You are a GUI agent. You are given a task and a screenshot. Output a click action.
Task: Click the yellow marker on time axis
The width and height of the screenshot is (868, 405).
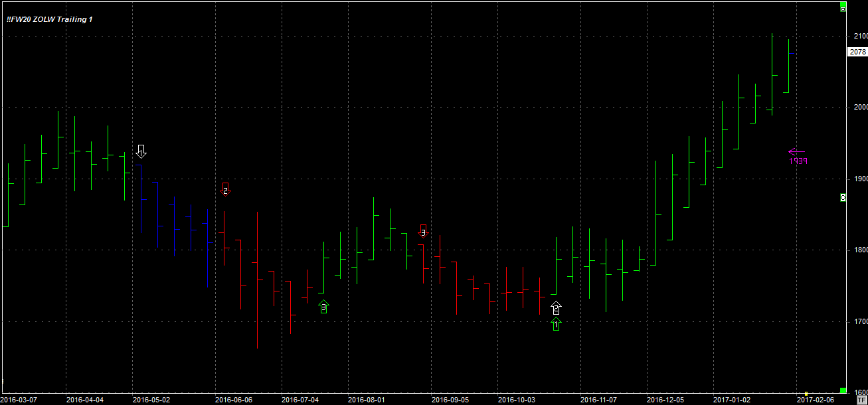806,394
